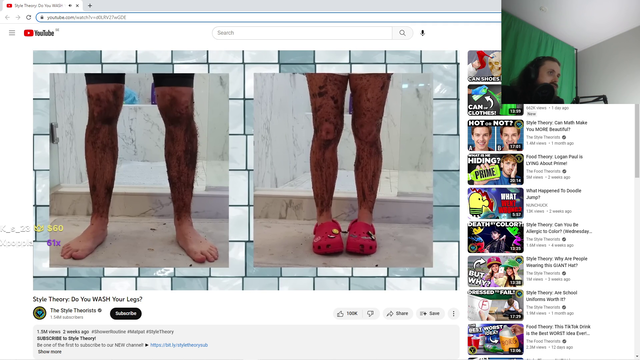Open more actions three-dot menu
Viewport: 640px width, 360px height.
point(453,313)
